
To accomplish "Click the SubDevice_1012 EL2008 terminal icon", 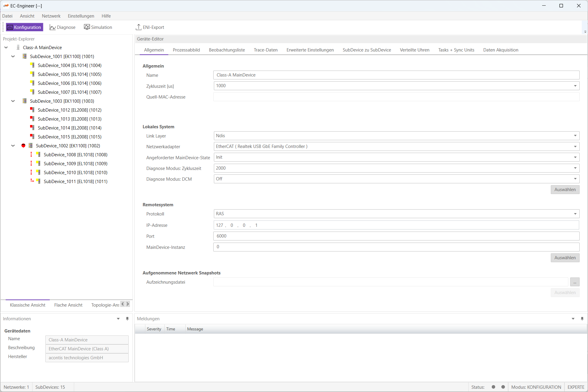I will click(32, 110).
